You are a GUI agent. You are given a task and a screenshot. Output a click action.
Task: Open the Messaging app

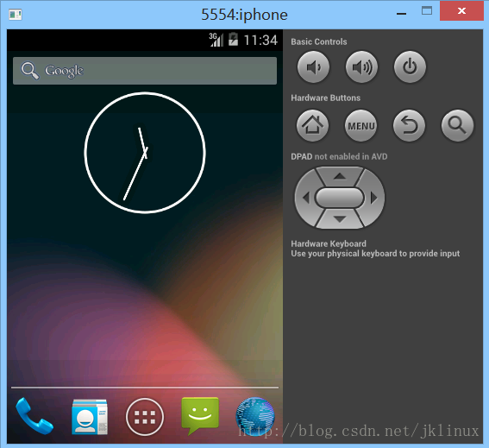(x=200, y=416)
